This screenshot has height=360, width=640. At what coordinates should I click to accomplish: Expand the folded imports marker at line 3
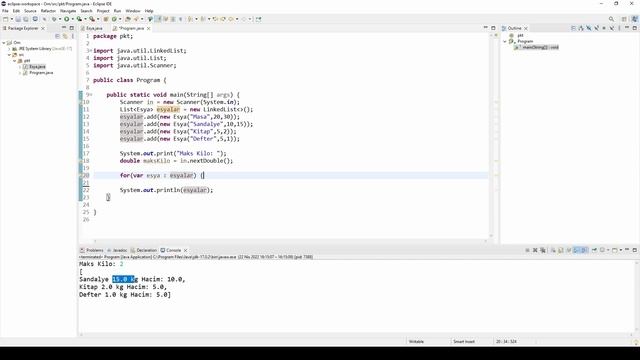[91, 51]
